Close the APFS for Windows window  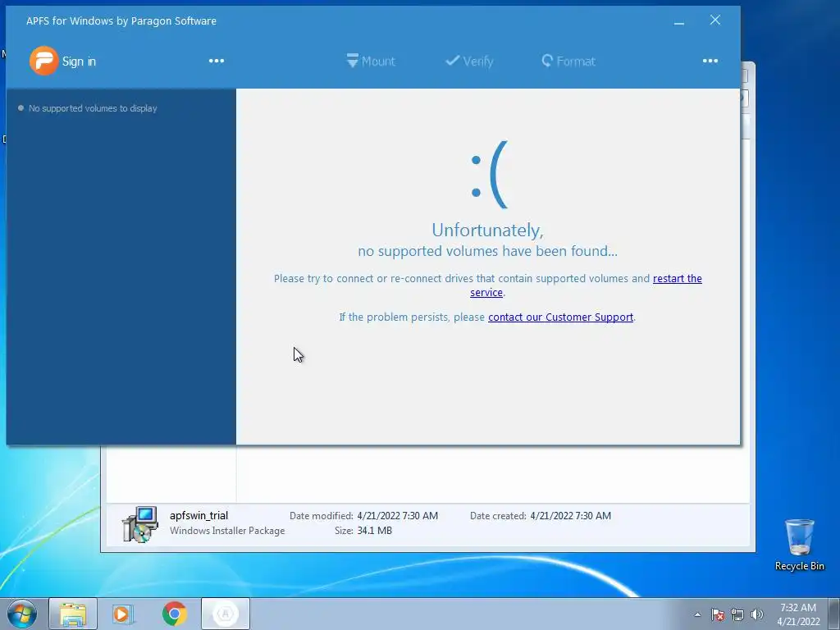coord(715,21)
